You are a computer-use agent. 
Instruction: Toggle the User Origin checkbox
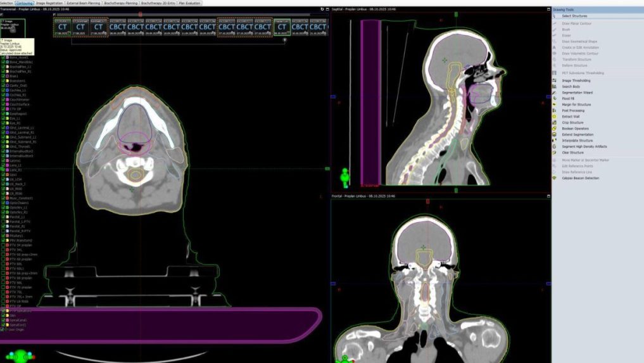[x=3, y=329]
